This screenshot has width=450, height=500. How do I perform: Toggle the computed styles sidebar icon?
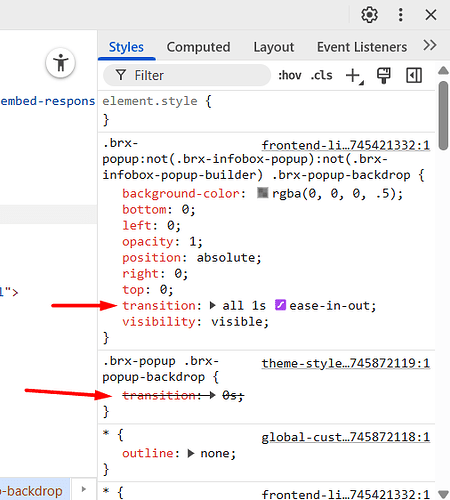coord(414,76)
